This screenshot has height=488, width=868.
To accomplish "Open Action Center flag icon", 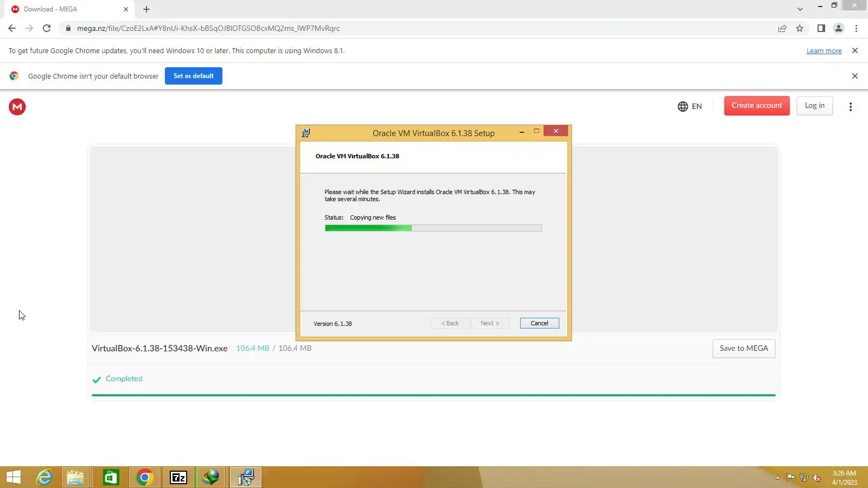I will pyautogui.click(x=790, y=478).
